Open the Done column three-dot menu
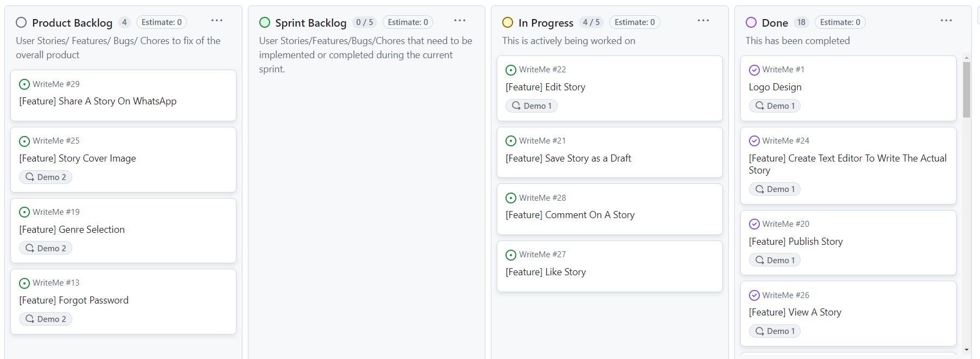 click(x=946, y=21)
